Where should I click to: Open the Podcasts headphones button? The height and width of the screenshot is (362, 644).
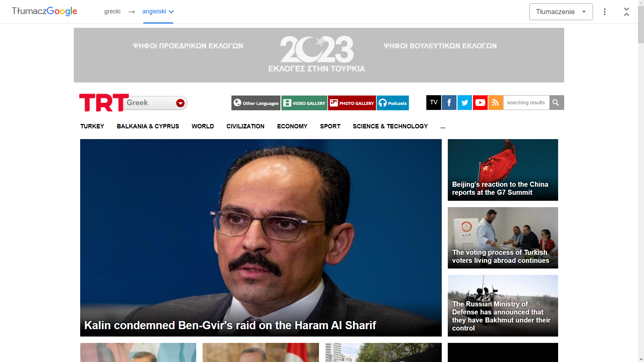(393, 103)
